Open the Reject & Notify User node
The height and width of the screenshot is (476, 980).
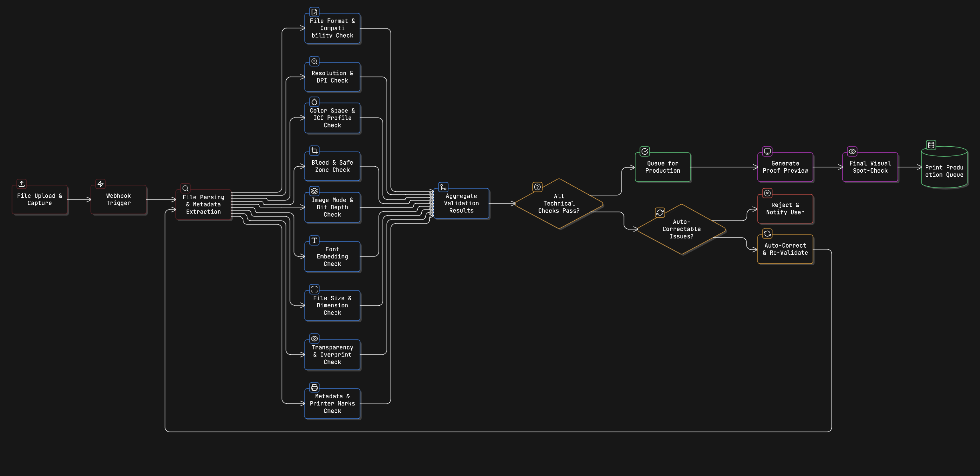pyautogui.click(x=785, y=208)
